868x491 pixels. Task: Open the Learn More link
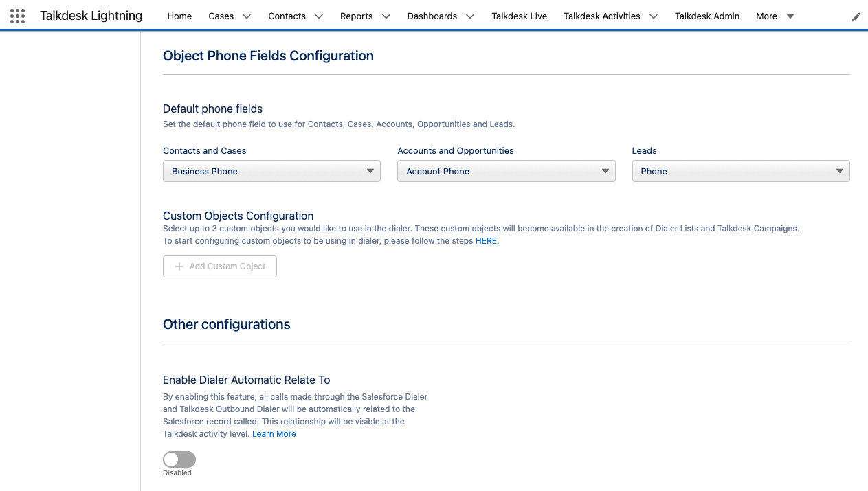(274, 433)
